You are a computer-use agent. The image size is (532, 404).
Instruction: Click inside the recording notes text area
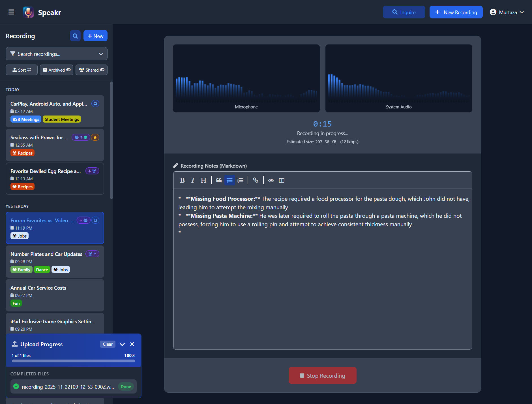pyautogui.click(x=322, y=283)
